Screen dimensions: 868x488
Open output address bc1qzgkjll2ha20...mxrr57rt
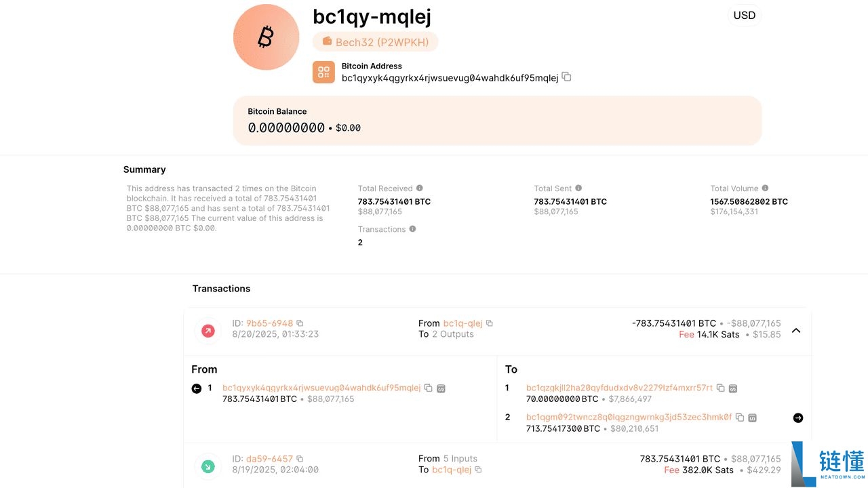point(619,388)
